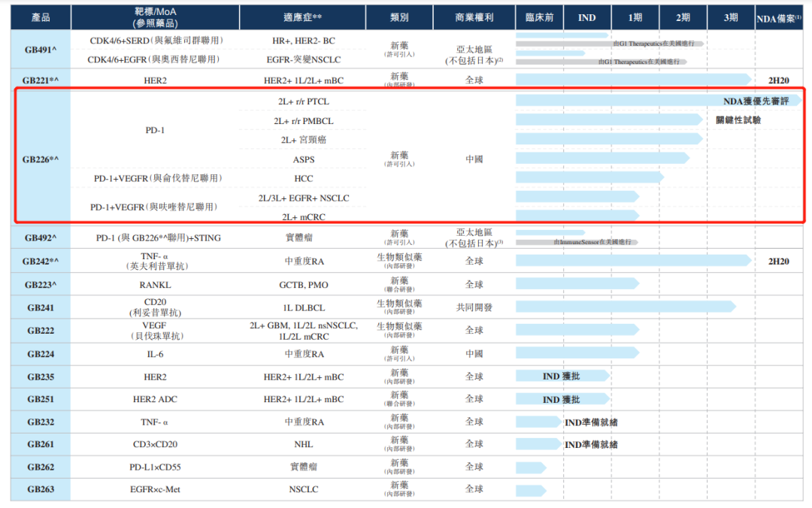
Task: Click the 產品 column header
Action: (41, 17)
